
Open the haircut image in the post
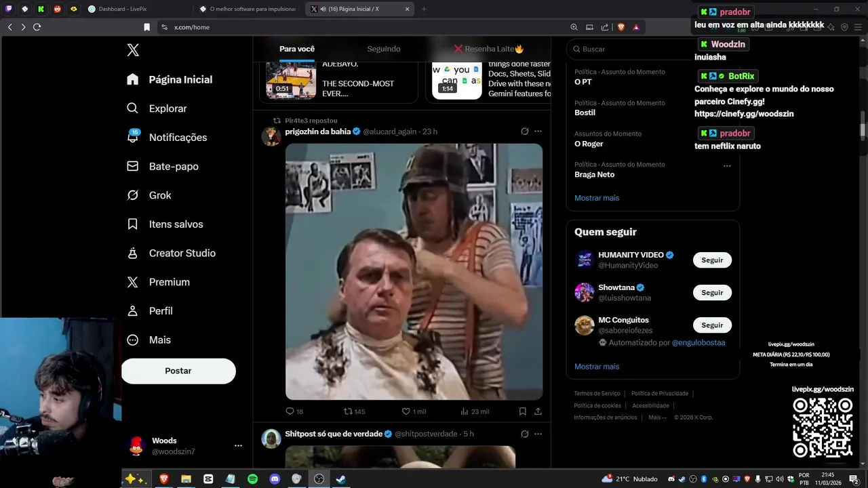(414, 271)
